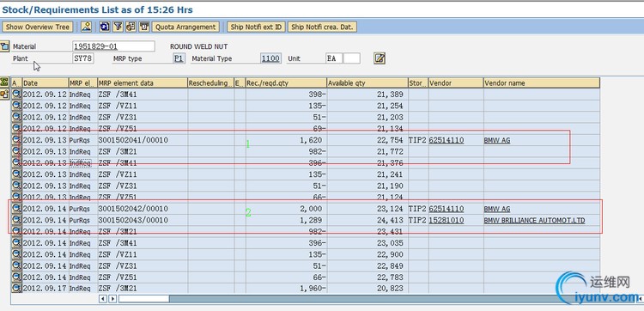The height and width of the screenshot is (311, 644).
Task: Open details icon for 2012.09.13 ZSF /3M21 row
Action: [16, 151]
